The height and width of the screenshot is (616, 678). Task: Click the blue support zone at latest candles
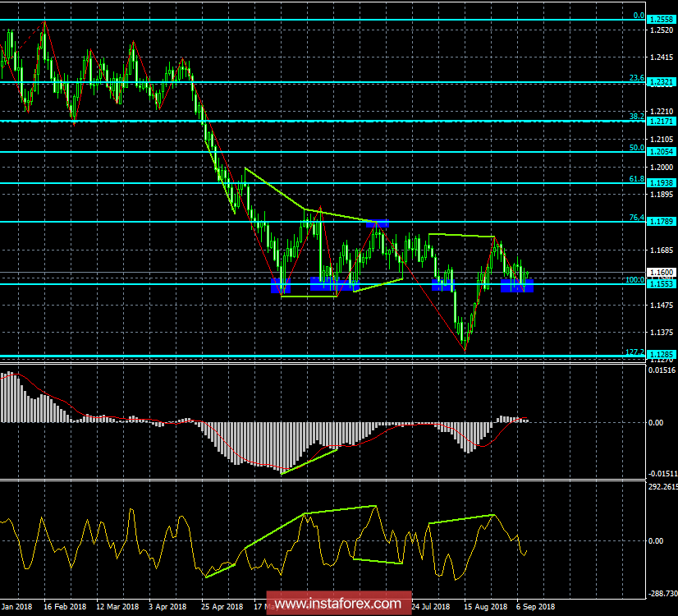[517, 286]
